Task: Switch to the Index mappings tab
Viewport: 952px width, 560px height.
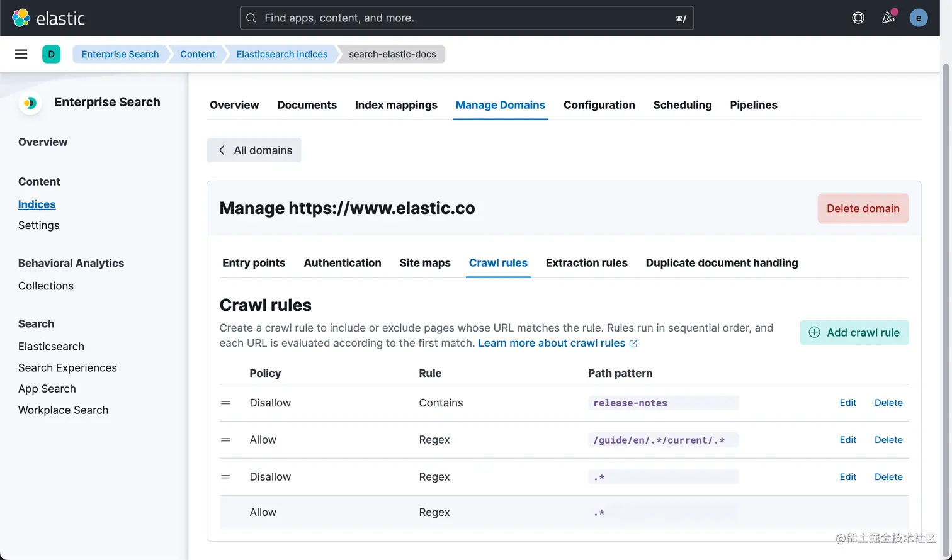Action: 396,105
